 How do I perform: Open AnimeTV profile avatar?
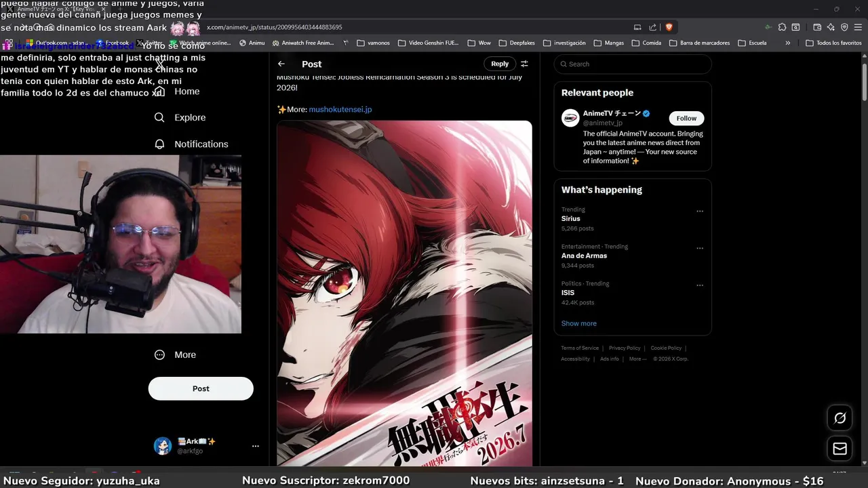click(570, 118)
